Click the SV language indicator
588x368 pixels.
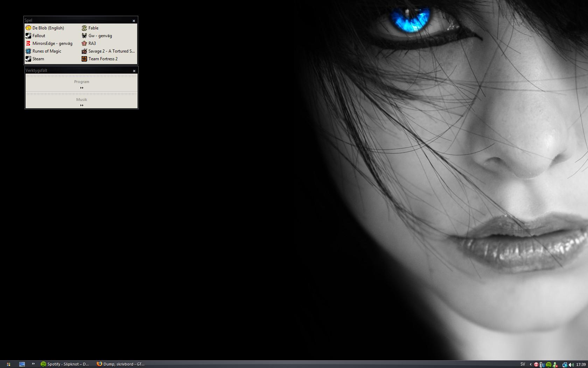click(523, 364)
